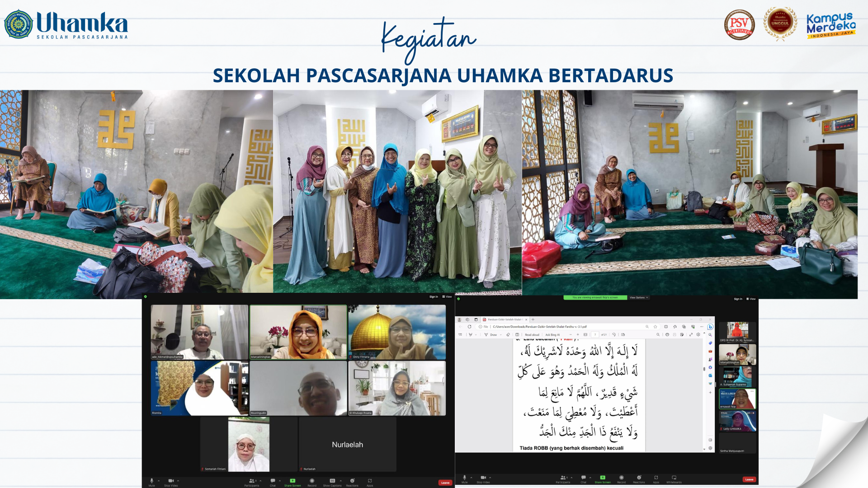This screenshot has height=488, width=868.
Task: Expand audio options arrow beside Mute, left Zoom
Action: click(159, 480)
